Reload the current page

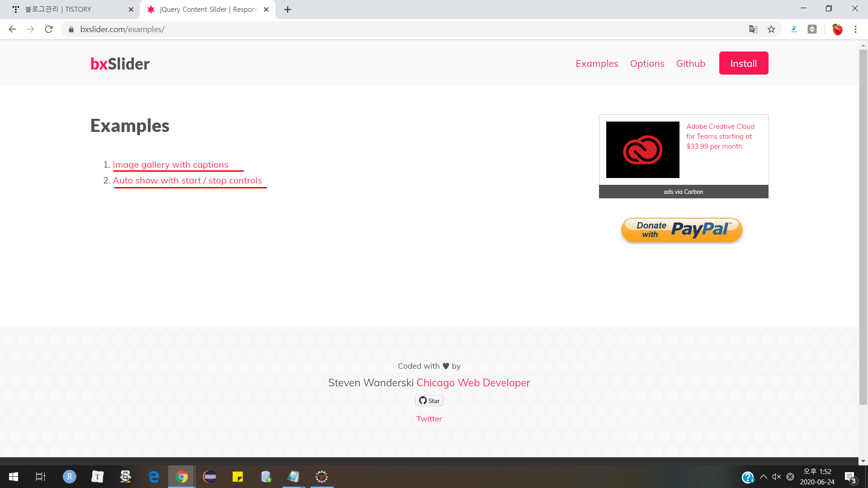pos(49,29)
